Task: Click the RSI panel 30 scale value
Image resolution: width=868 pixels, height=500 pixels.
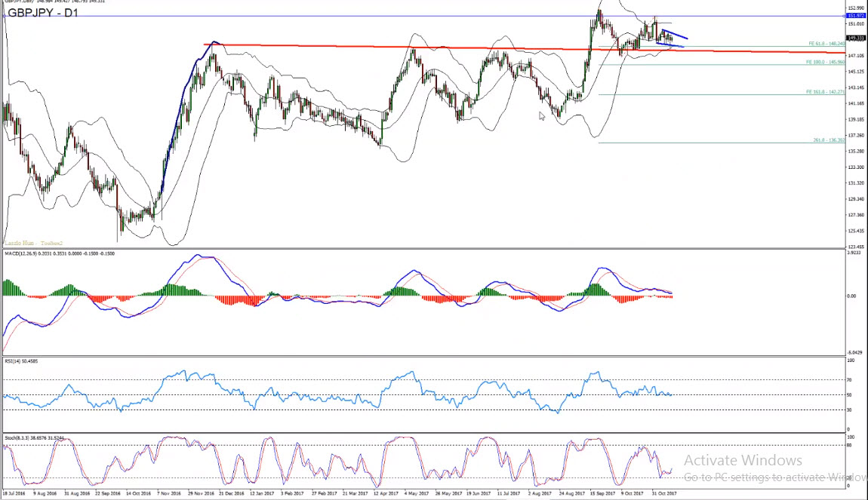Action: 850,410
